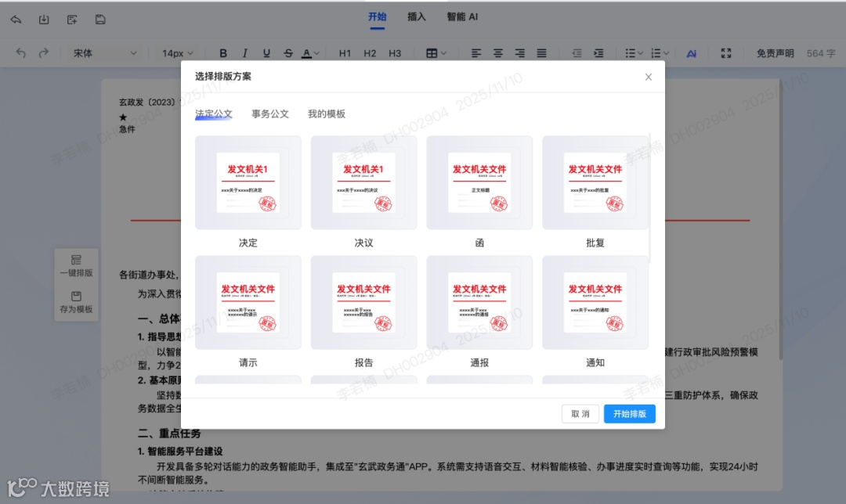
Task: Choose the 通报 template thumbnail
Action: click(479, 302)
